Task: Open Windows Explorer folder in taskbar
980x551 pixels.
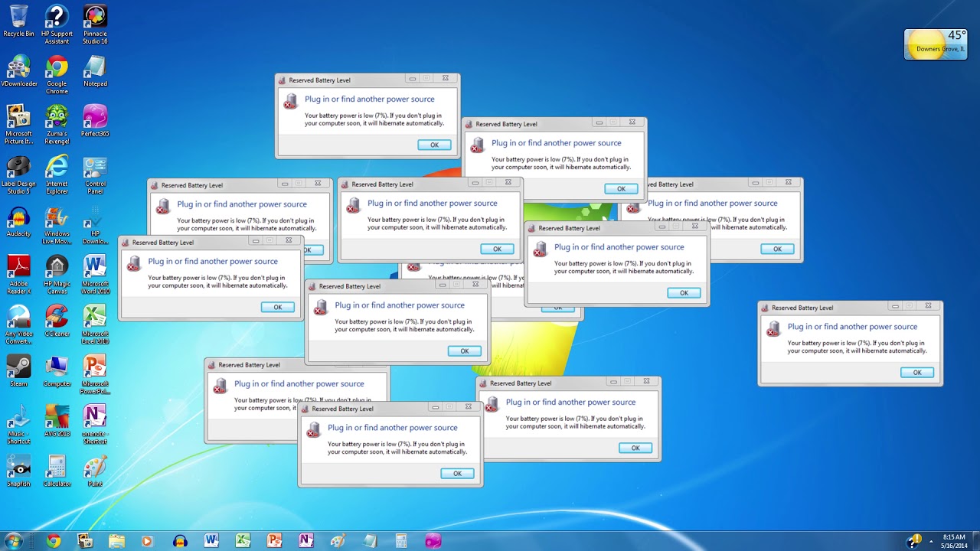Action: pos(116,541)
